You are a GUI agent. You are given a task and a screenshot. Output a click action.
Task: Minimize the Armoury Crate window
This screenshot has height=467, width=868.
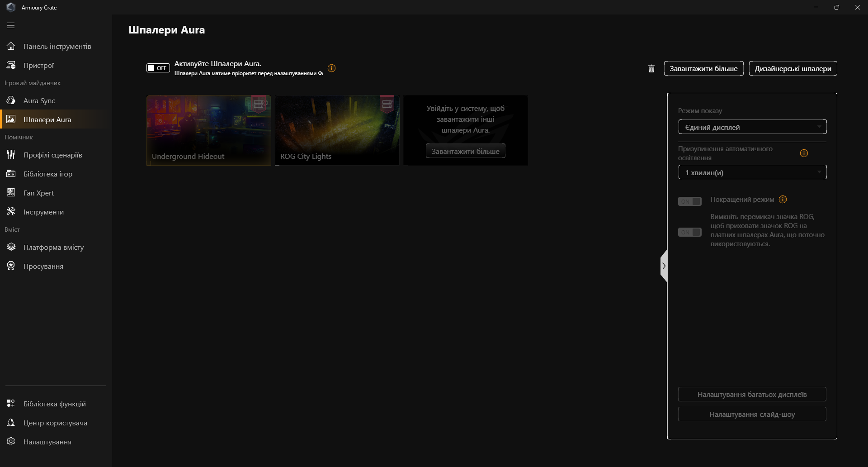816,7
